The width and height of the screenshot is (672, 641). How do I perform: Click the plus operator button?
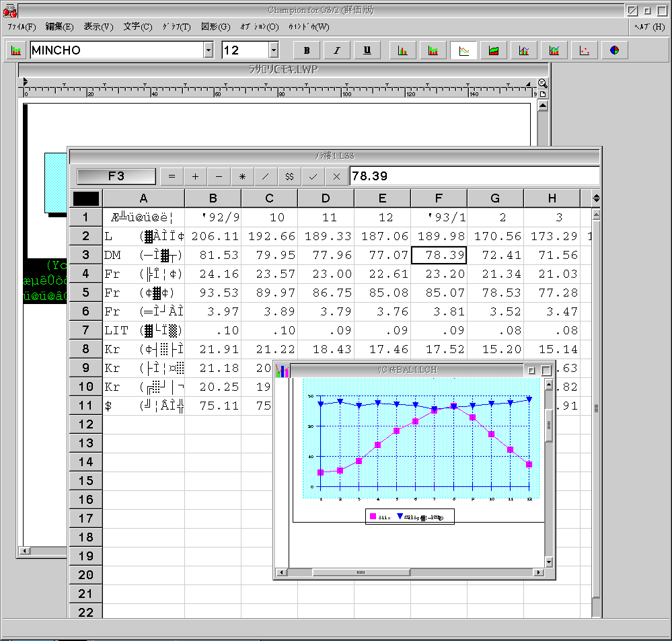196,176
